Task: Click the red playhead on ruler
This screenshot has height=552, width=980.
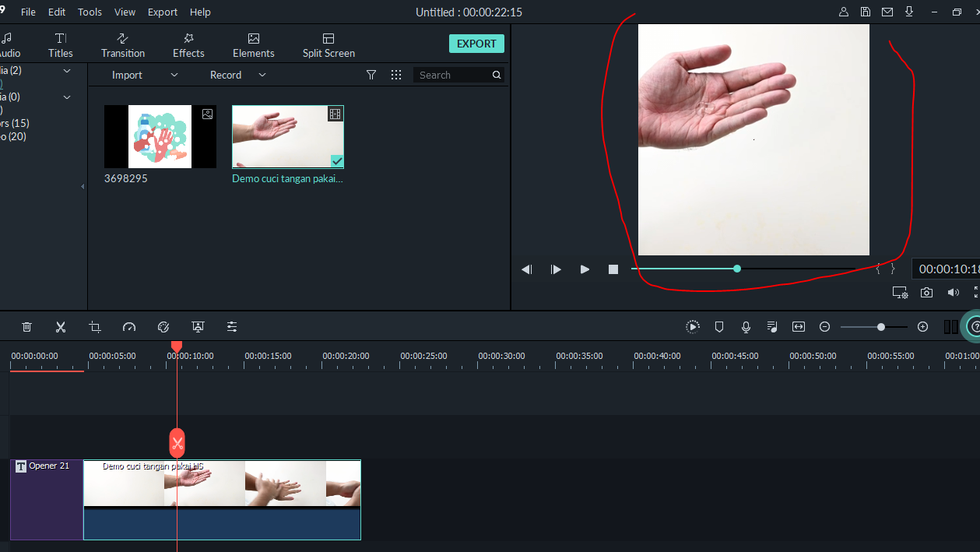Action: point(177,346)
